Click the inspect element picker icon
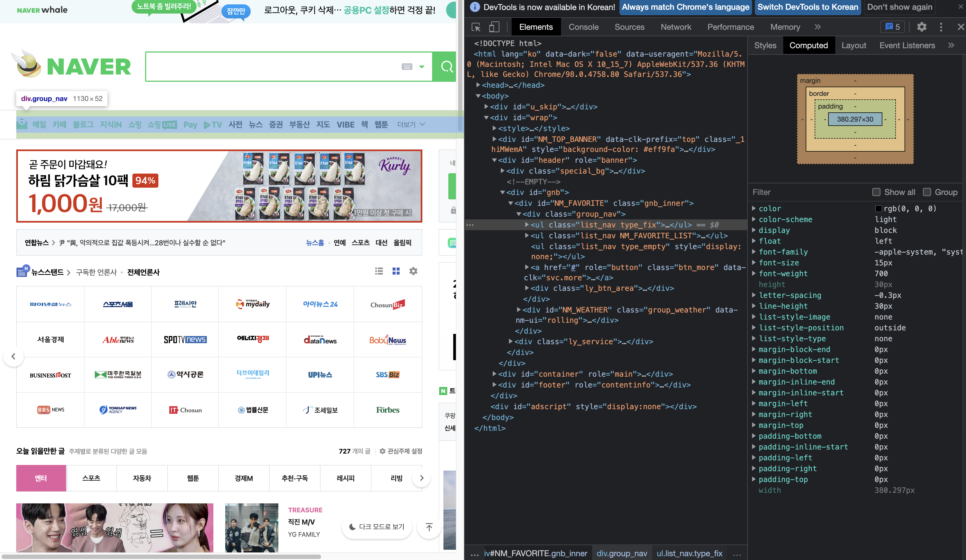Screen dimensions: 966x560 [476, 27]
